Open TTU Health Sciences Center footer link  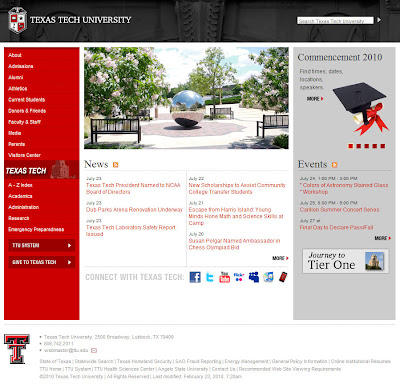(124, 369)
